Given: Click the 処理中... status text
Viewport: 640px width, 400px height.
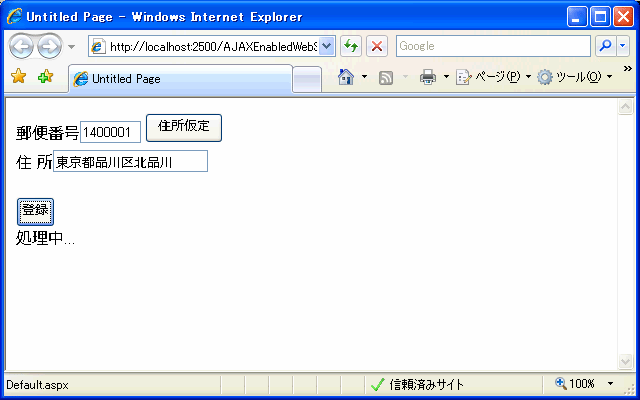Looking at the screenshot, I should click(45, 238).
